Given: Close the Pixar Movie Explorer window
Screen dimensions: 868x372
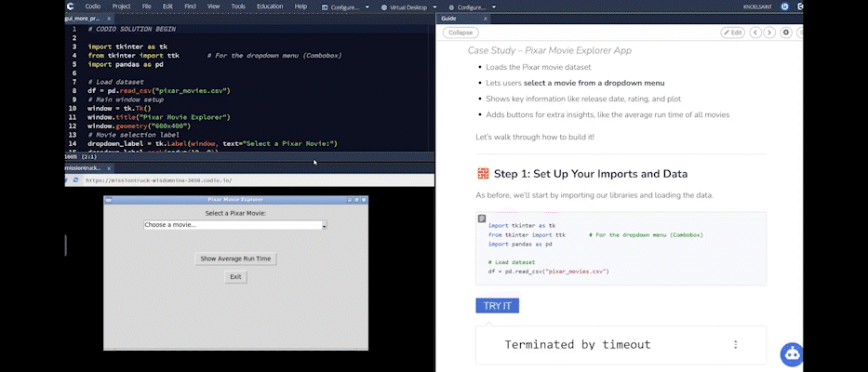Looking at the screenshot, I should point(363,200).
